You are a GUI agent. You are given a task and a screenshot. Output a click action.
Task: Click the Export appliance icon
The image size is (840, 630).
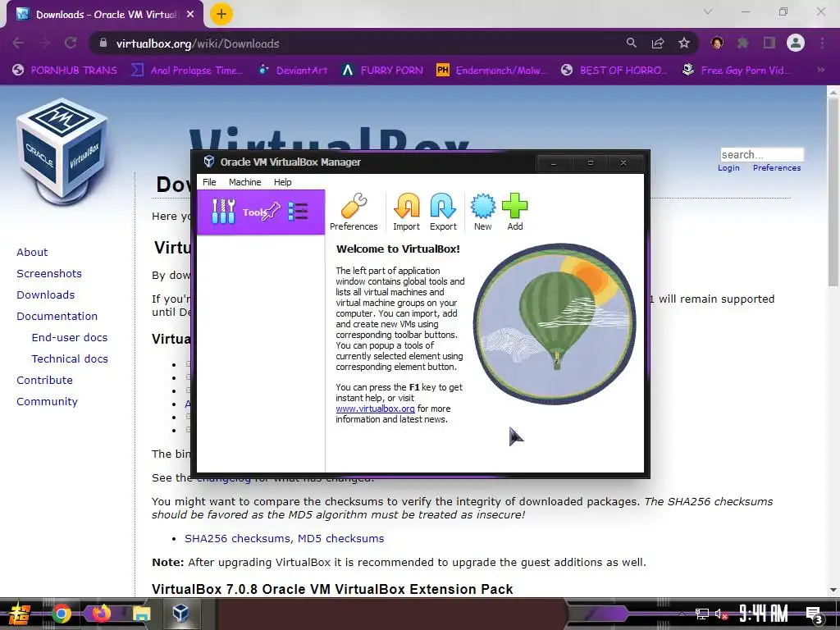click(443, 212)
